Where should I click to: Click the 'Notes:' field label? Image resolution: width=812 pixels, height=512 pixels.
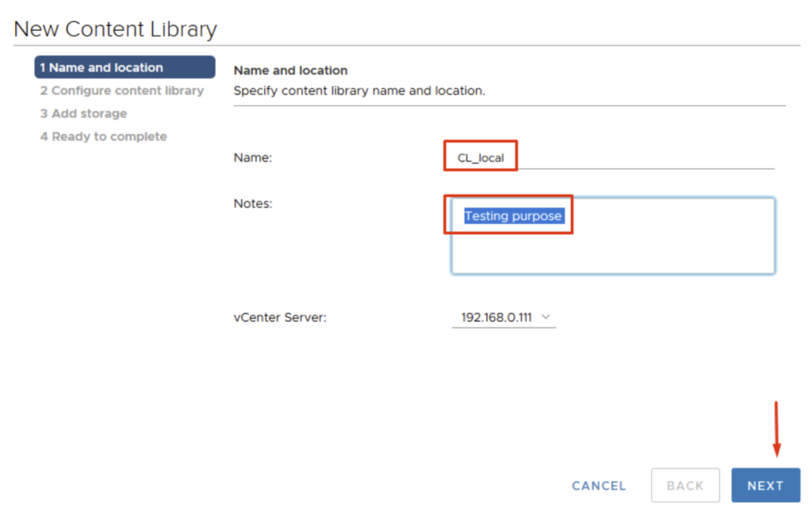click(253, 204)
